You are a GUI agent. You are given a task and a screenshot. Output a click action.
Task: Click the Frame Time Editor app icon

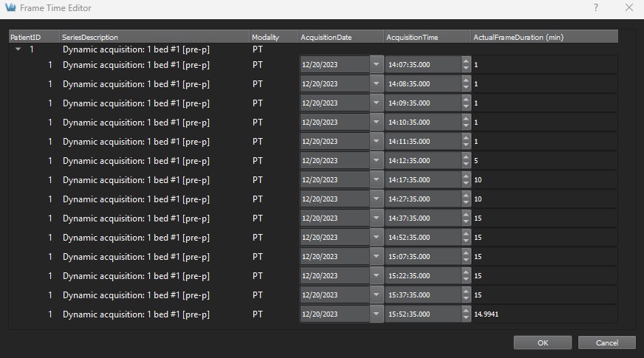[10, 7]
